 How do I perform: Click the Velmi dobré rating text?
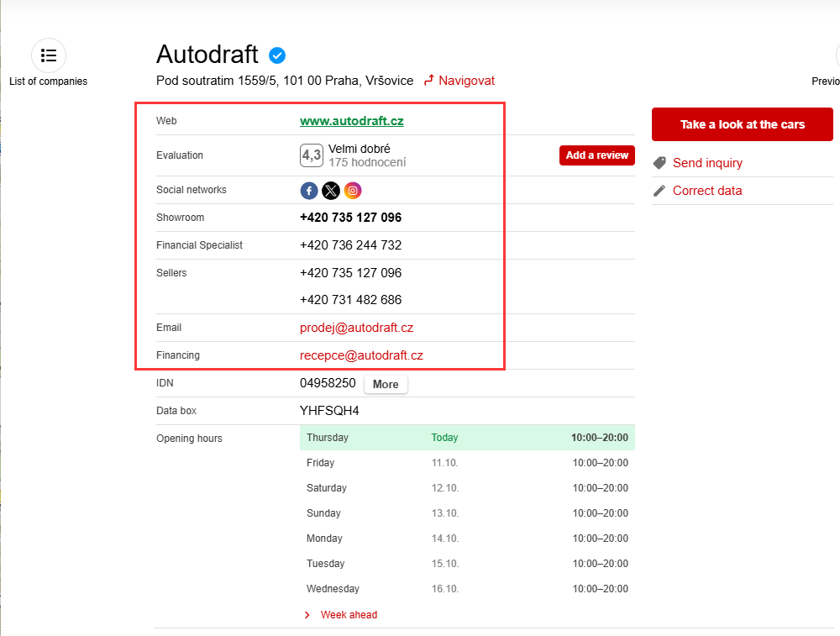[360, 149]
